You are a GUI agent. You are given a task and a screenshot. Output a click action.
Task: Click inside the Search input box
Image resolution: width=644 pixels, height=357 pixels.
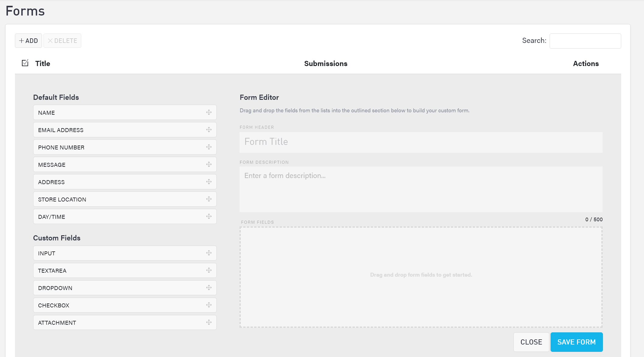click(x=585, y=41)
